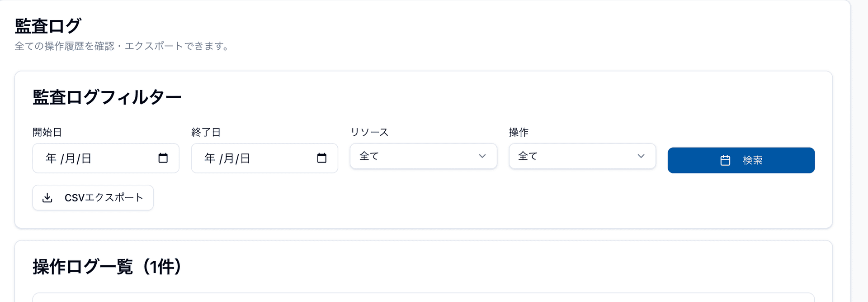
Task: Open the 開始日 calendar picker icon
Action: [x=163, y=158]
